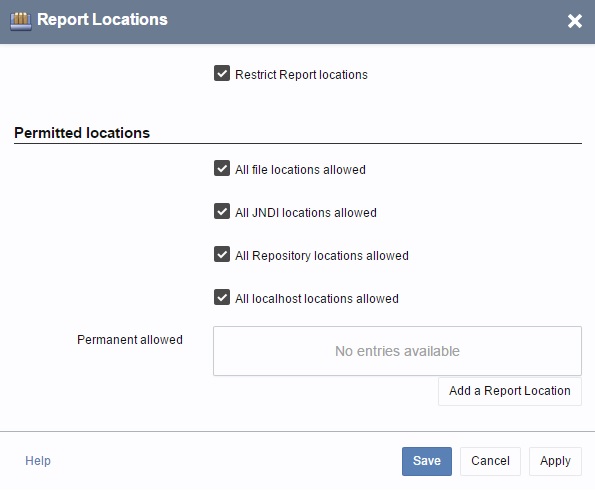Uncheck the Restrict Report locations checkbox

click(222, 73)
